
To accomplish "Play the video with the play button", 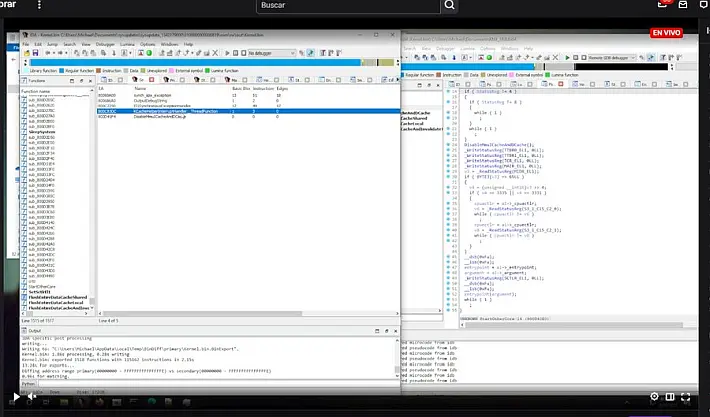I will [16, 397].
